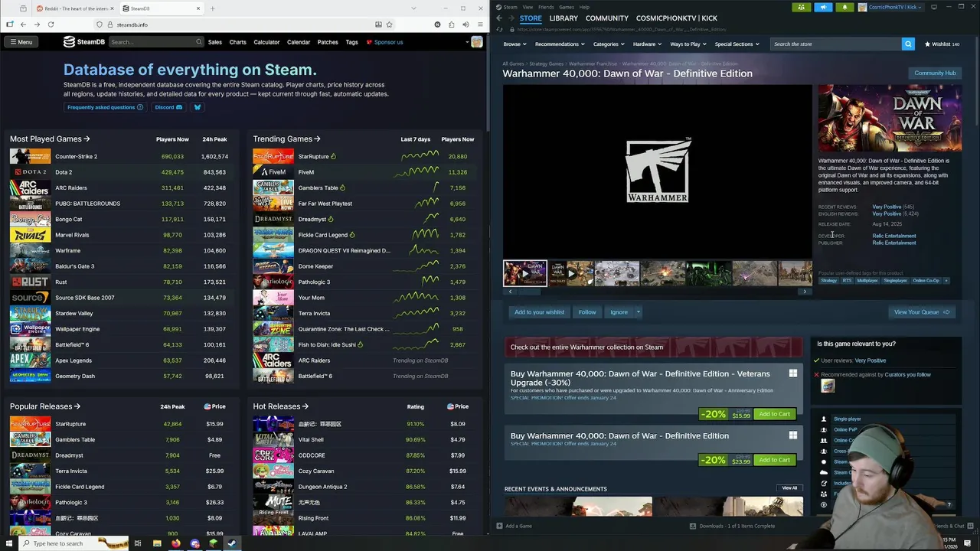Click the SteamDB search magnifier icon
This screenshot has width=980, height=551.
(199, 42)
